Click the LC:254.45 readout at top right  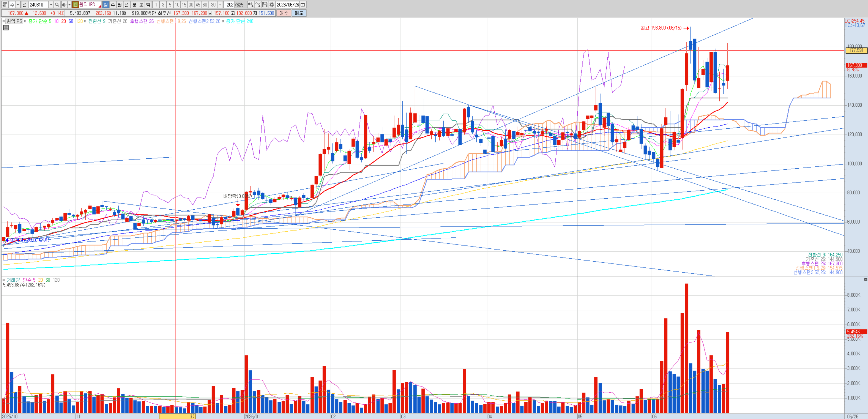pyautogui.click(x=855, y=21)
